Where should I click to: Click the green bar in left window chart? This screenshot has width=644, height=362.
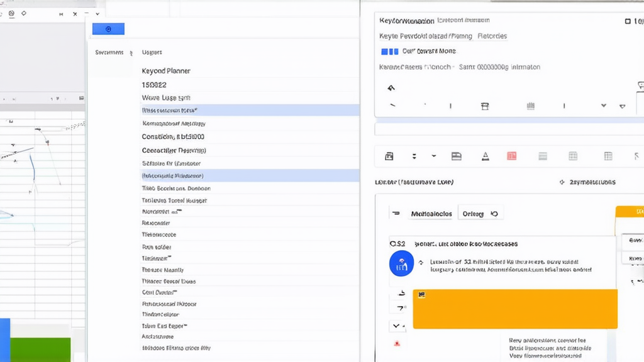[x=40, y=349]
